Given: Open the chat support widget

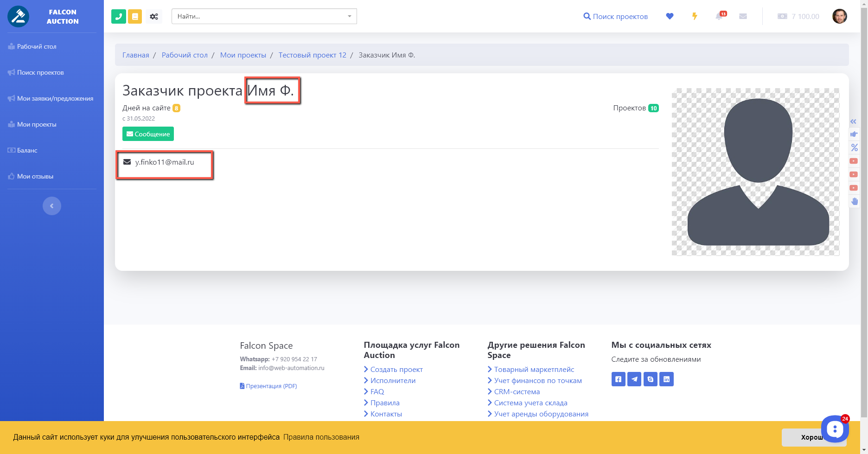Looking at the screenshot, I should [x=835, y=429].
